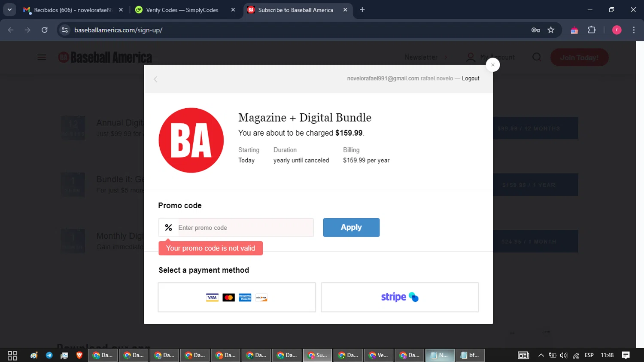The image size is (644, 362).
Task: Open Brave browser from the taskbar
Action: click(79, 356)
